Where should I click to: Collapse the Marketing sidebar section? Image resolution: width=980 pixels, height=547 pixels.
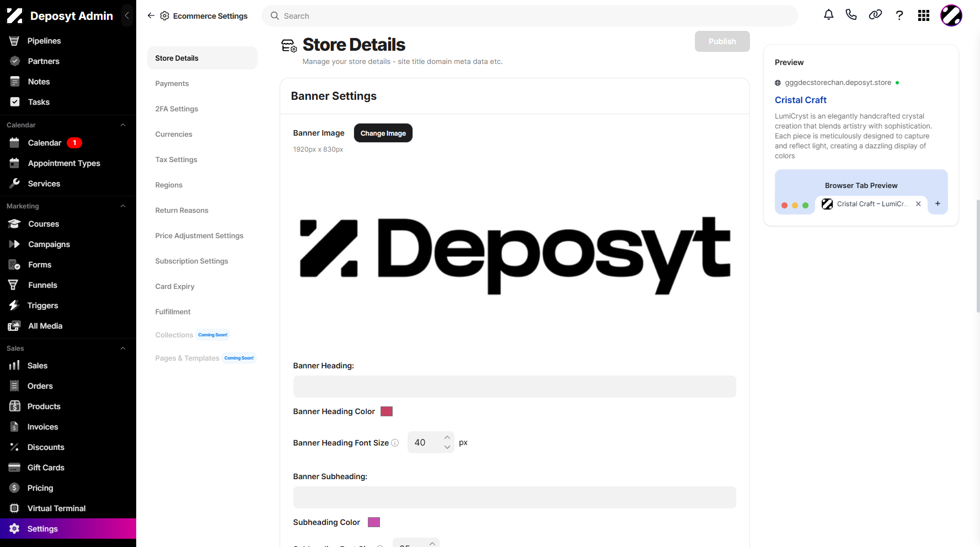(123, 206)
